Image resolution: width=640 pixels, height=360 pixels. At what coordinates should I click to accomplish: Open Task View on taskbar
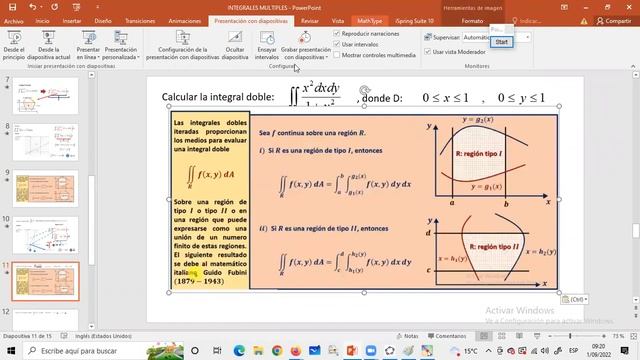(x=217, y=351)
